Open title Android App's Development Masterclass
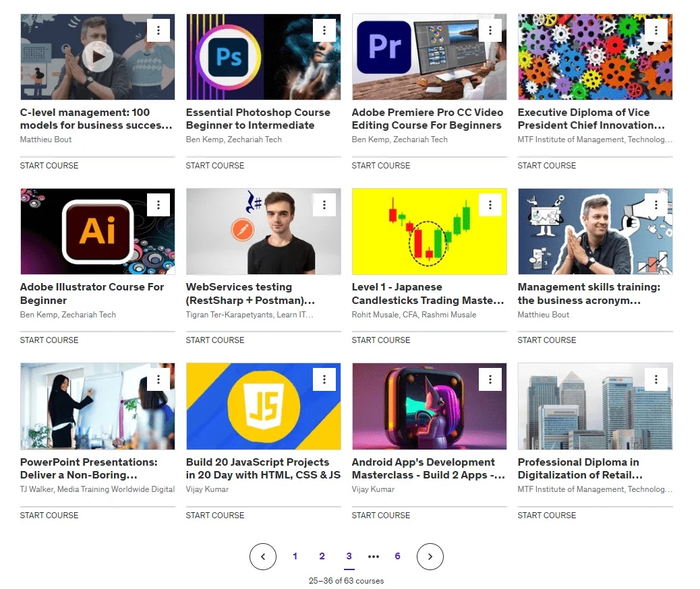Viewport: 700px width, 589px height. (x=429, y=468)
